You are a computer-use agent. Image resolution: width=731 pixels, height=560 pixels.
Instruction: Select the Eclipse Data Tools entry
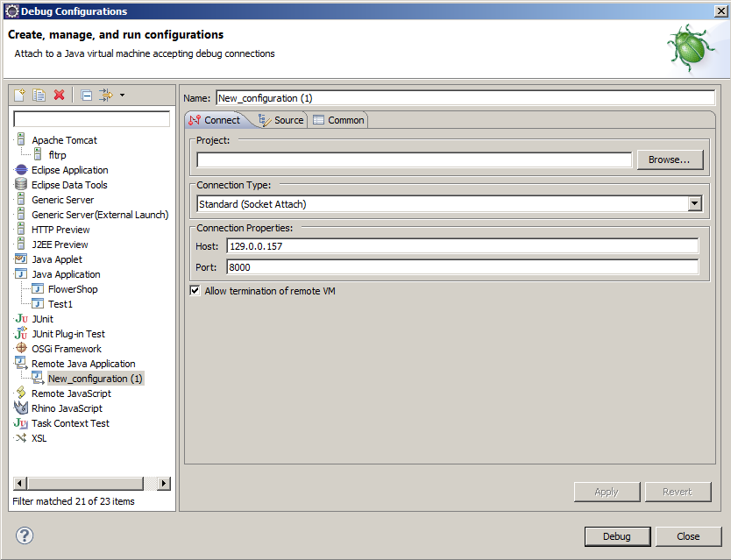pyautogui.click(x=69, y=185)
